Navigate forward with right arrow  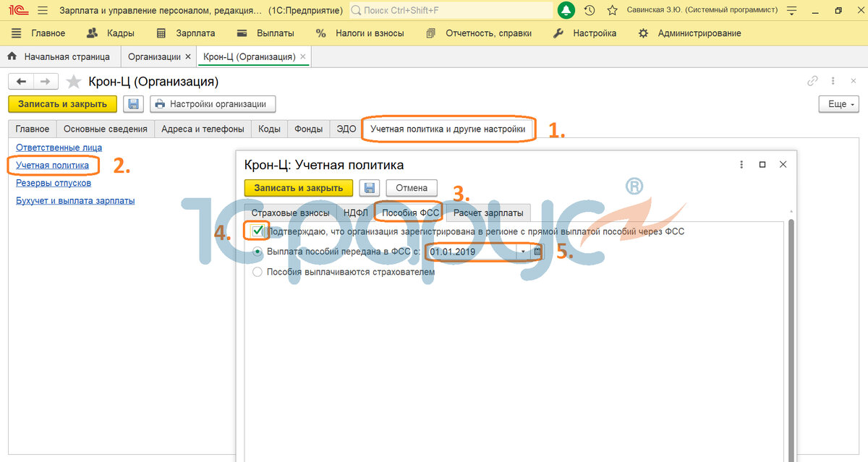[x=45, y=82]
